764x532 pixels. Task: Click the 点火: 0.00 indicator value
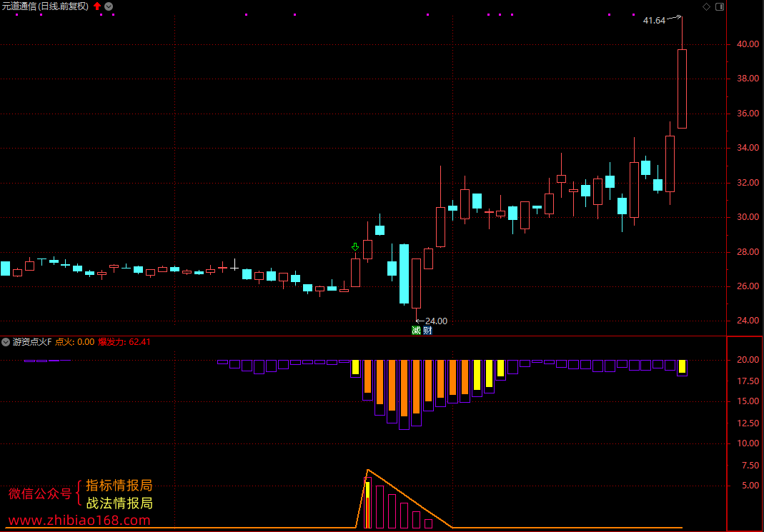[x=74, y=342]
